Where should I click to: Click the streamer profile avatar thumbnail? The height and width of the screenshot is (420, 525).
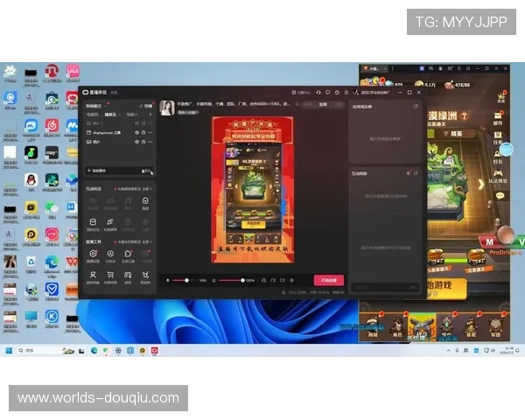click(x=167, y=108)
